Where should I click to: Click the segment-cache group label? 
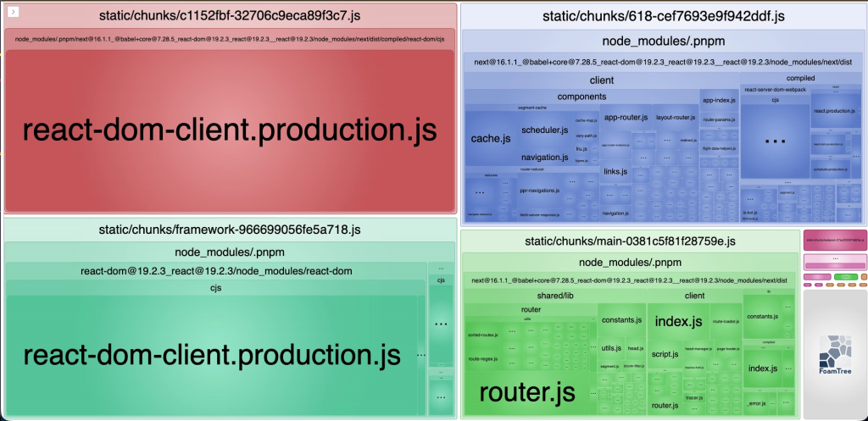click(532, 108)
